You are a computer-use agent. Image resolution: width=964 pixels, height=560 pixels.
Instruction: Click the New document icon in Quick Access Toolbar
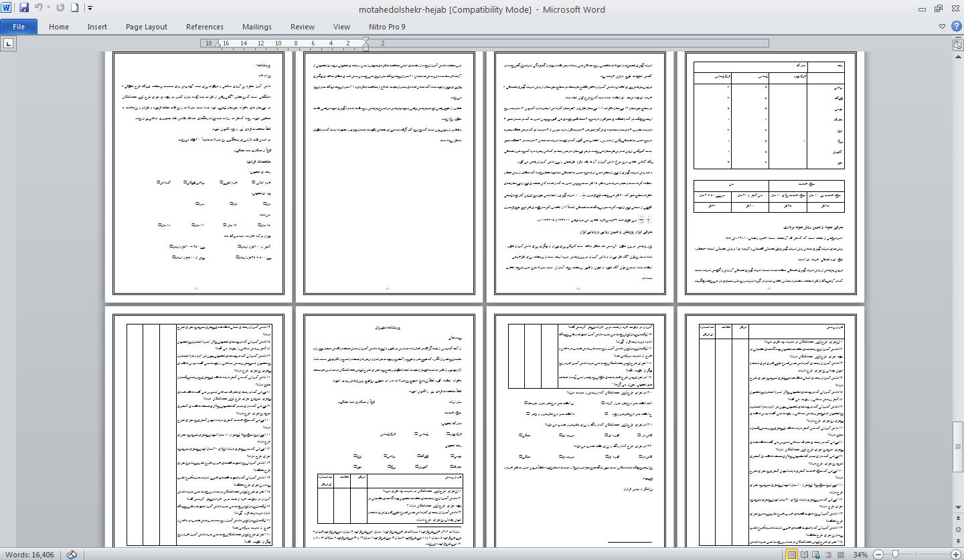(74, 8)
